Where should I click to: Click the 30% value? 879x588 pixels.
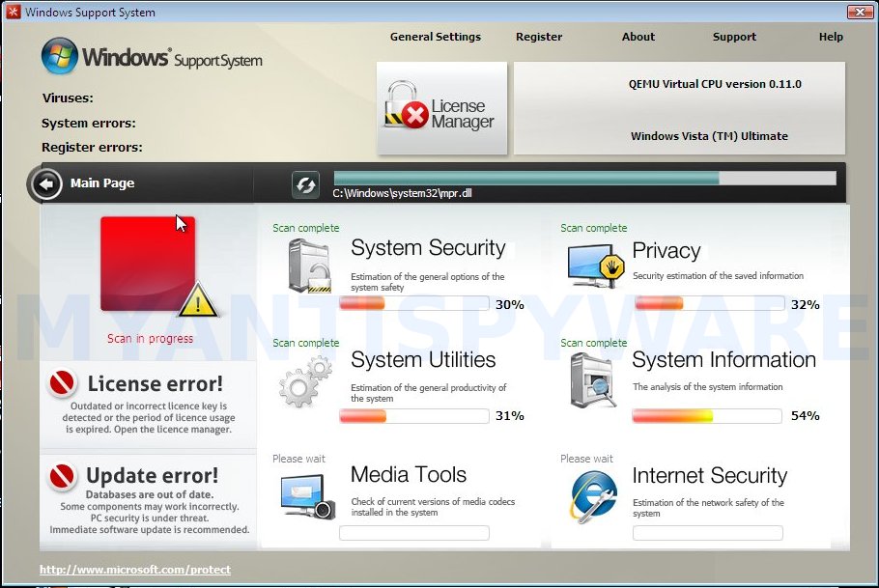pyautogui.click(x=510, y=305)
